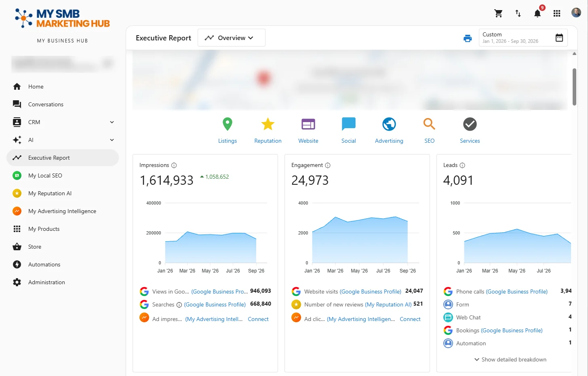Click Connect for Ad impressions
588x376 pixels.
tap(258, 319)
